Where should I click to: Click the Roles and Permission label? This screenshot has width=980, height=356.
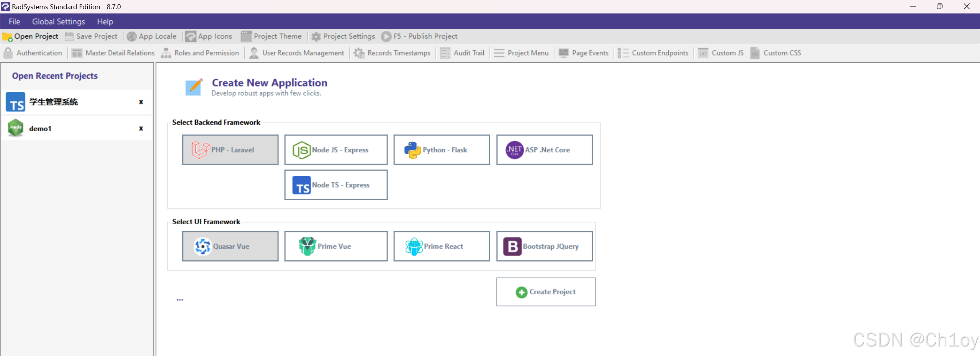pos(206,53)
